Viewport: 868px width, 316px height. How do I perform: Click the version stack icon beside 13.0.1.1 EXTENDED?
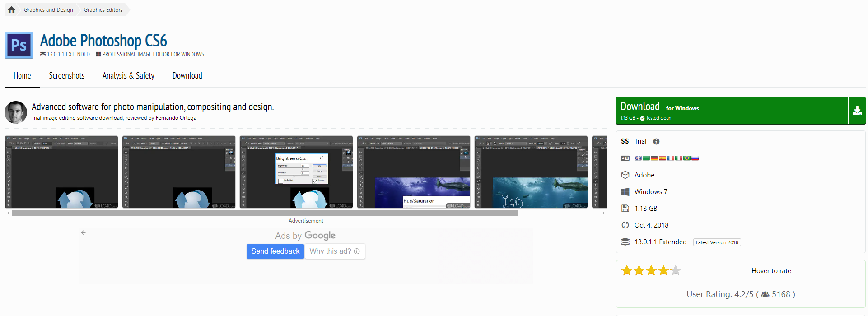(x=43, y=54)
